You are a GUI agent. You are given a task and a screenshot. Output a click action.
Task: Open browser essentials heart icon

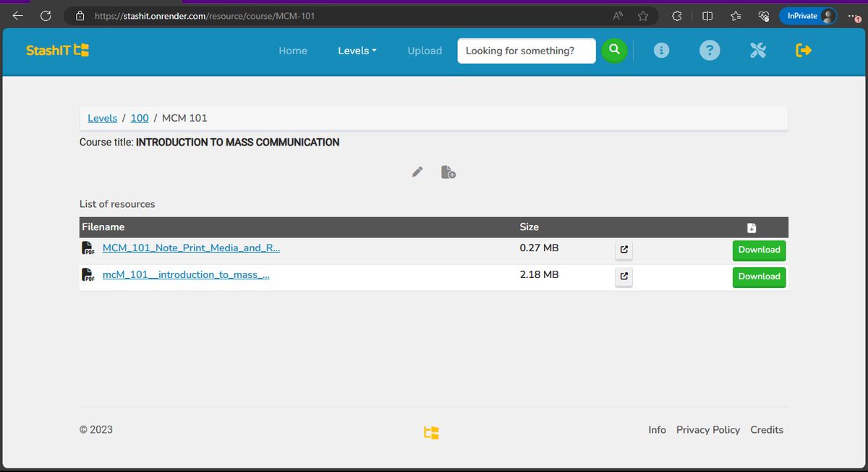(x=763, y=16)
